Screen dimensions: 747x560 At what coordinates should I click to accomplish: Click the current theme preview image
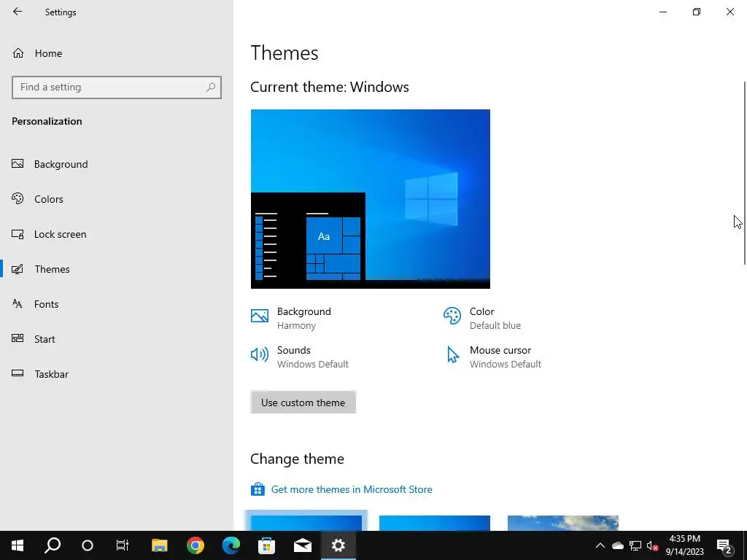[370, 199]
